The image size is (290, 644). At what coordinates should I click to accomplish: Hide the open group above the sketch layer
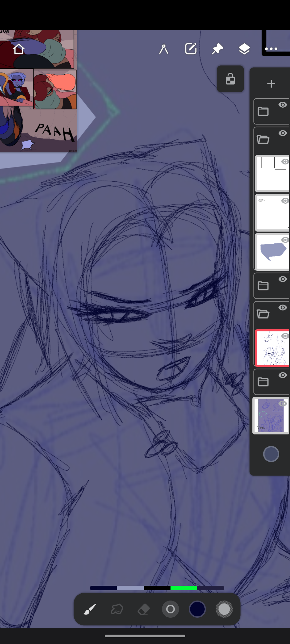(282, 308)
